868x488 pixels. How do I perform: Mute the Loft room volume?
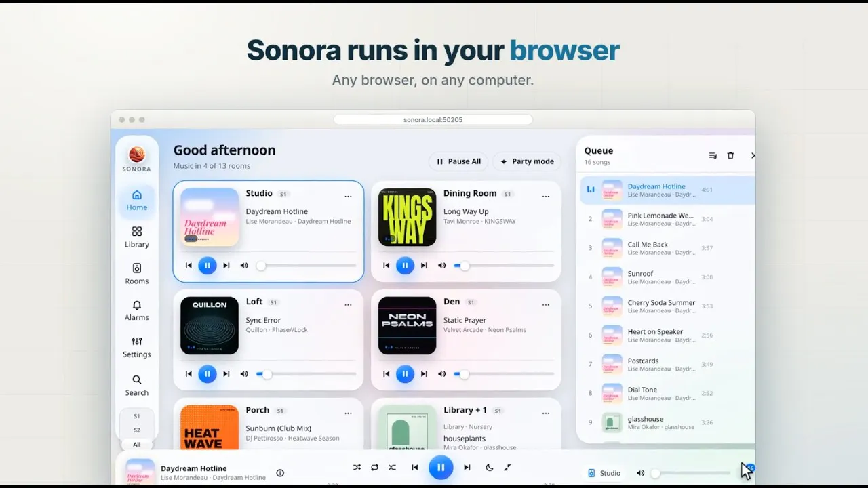[244, 374]
